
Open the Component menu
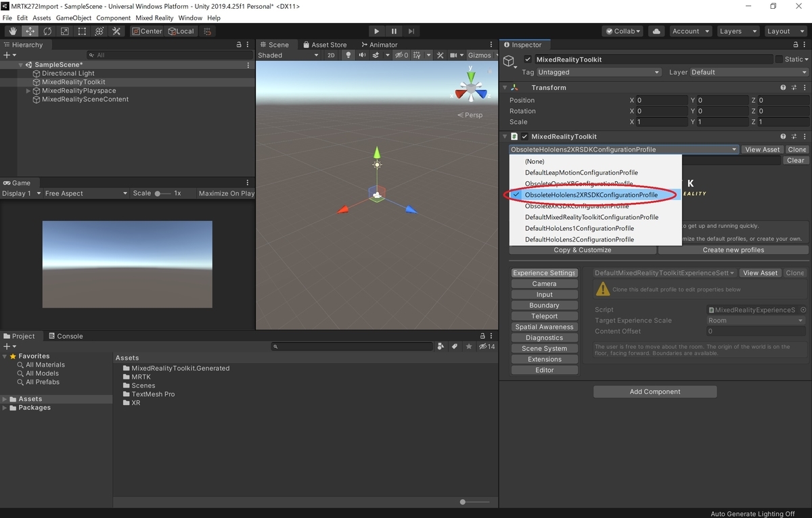tap(114, 18)
